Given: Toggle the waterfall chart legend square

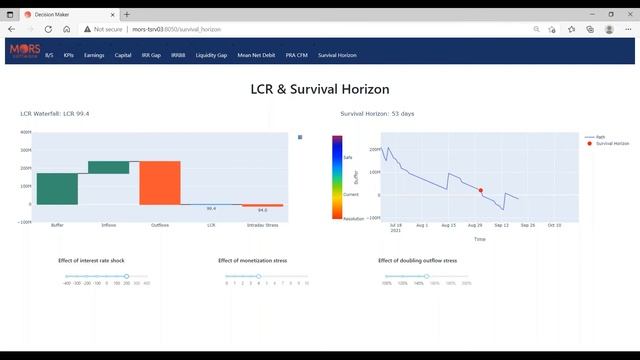Looking at the screenshot, I should click(x=300, y=137).
